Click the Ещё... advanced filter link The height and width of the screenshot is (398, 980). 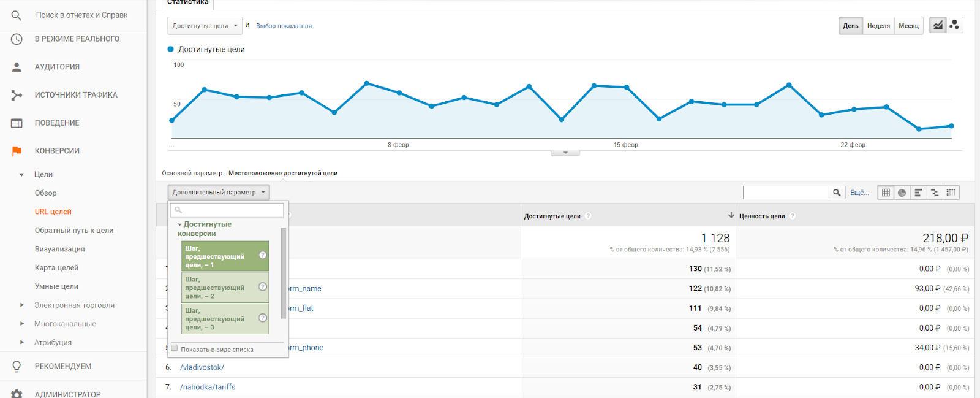pos(859,193)
